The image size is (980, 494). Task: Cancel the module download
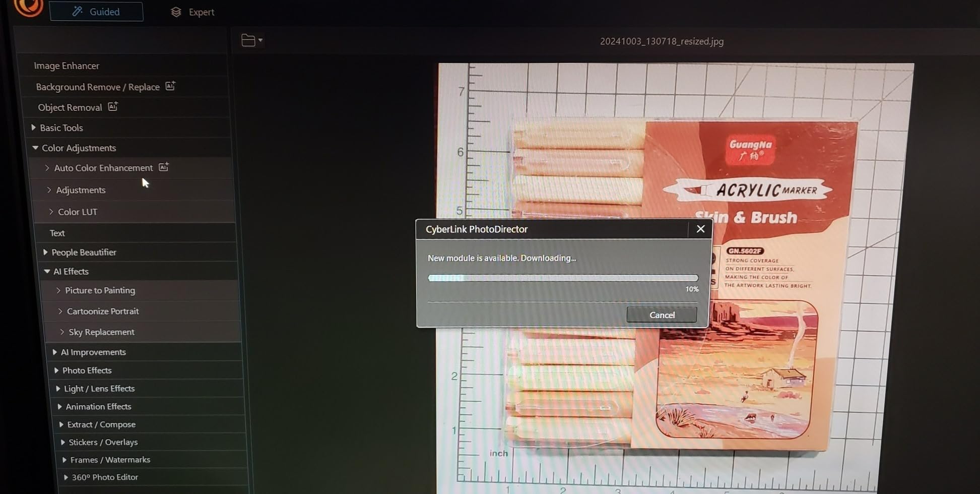[x=662, y=314]
